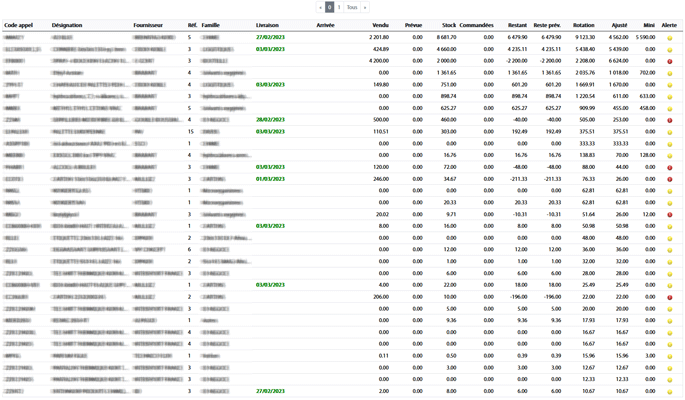Sort by Mini column header
Screen dimensions: 685x400
click(649, 25)
